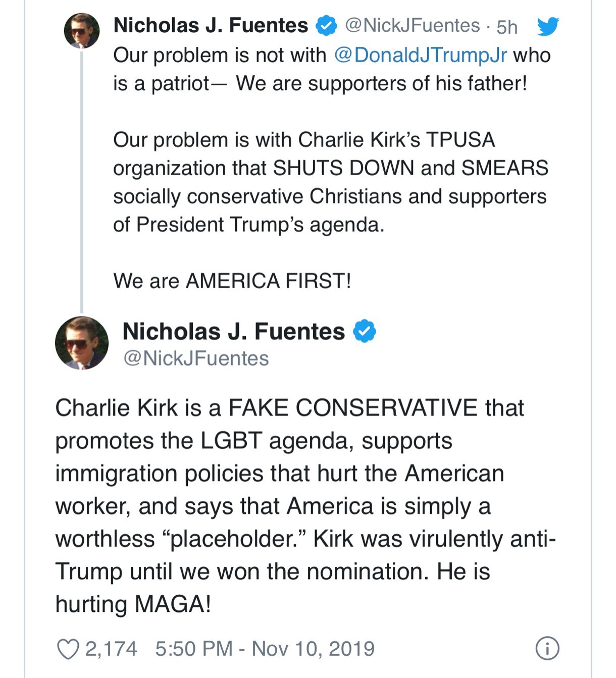Open the @NickJFuentes handle next to 5h
Image resolution: width=616 pixels, height=678 pixels.
click(x=412, y=26)
